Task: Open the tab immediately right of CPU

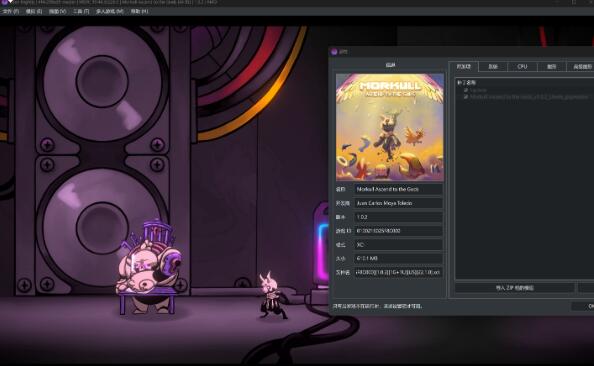Action: 551,66
